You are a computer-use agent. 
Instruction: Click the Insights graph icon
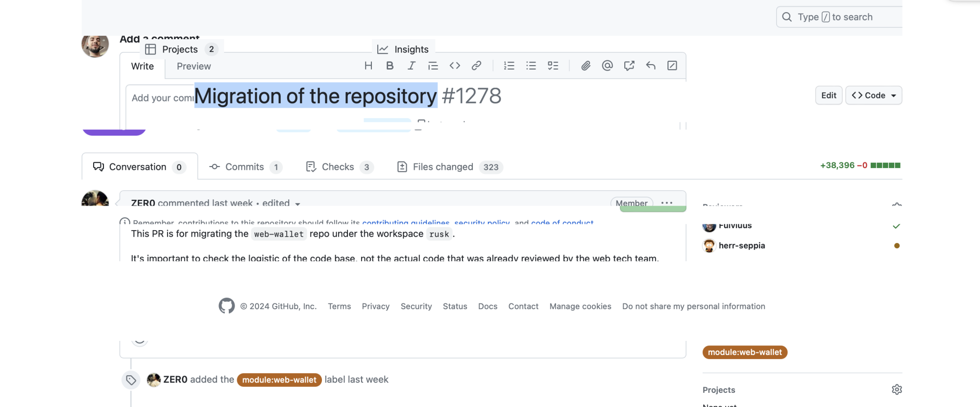pyautogui.click(x=383, y=49)
